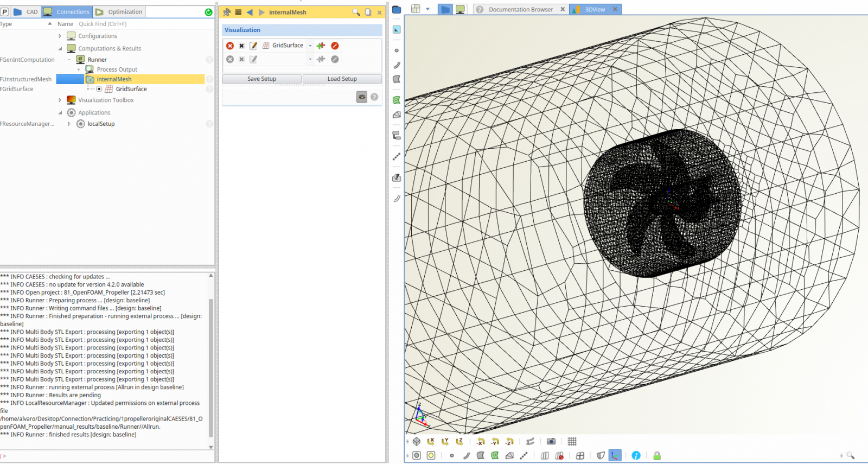This screenshot has width=868, height=464.
Task: Switch to the Connections tab
Action: click(x=67, y=11)
